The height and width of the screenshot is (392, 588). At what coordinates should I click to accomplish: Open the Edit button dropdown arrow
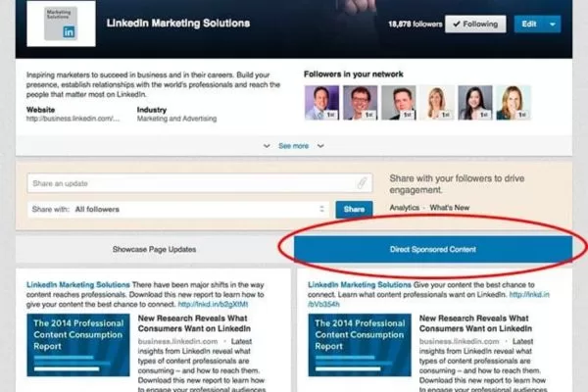click(552, 24)
